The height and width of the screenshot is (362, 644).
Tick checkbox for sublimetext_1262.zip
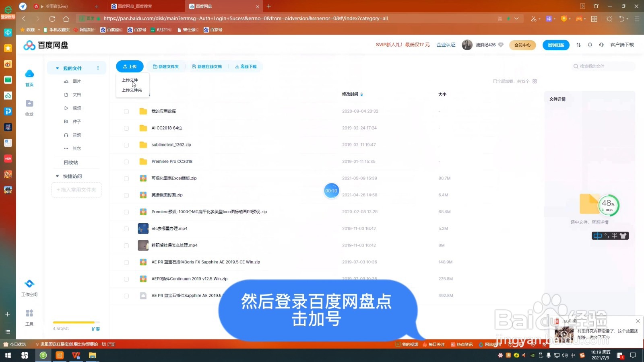coord(126,145)
